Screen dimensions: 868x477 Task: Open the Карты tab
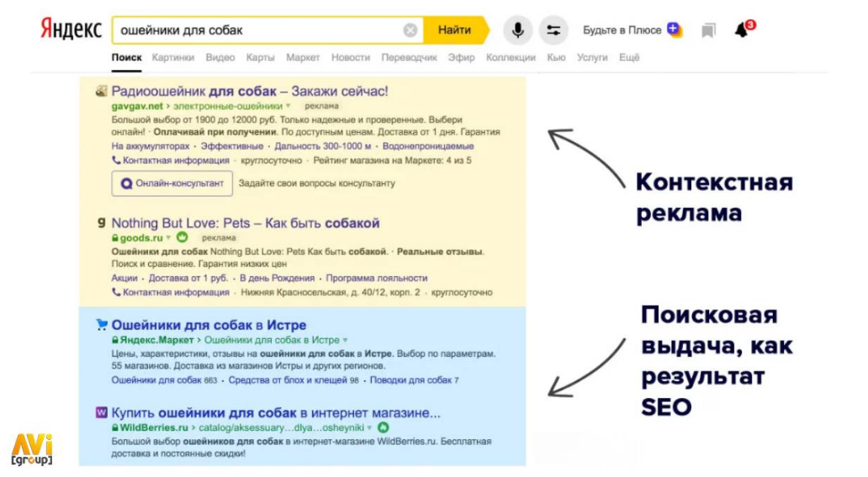coord(260,57)
